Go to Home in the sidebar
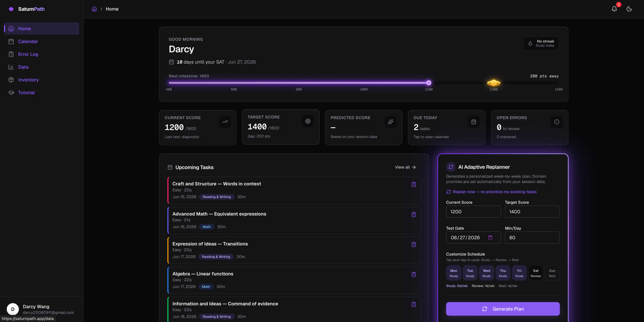The height and width of the screenshot is (322, 644). (x=41, y=29)
